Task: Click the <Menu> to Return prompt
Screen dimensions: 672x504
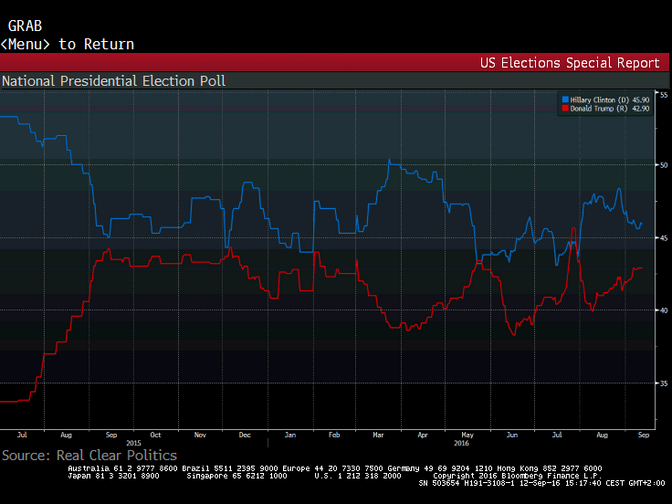Action: pos(67,44)
